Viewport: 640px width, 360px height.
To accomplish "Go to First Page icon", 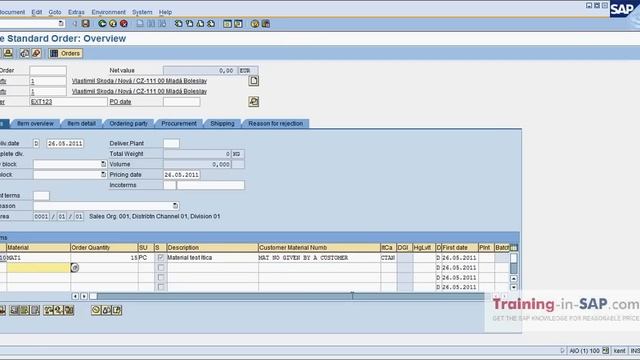I will point(178,24).
